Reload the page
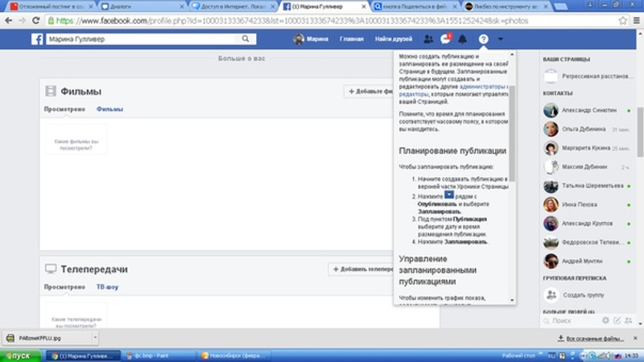Viewport: 644px width, 362px height. click(x=35, y=21)
